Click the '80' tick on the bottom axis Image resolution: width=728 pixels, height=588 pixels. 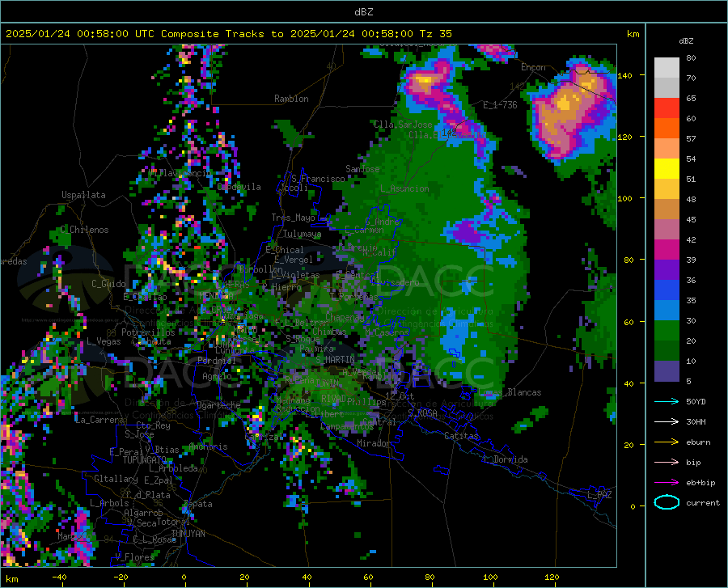click(x=430, y=577)
